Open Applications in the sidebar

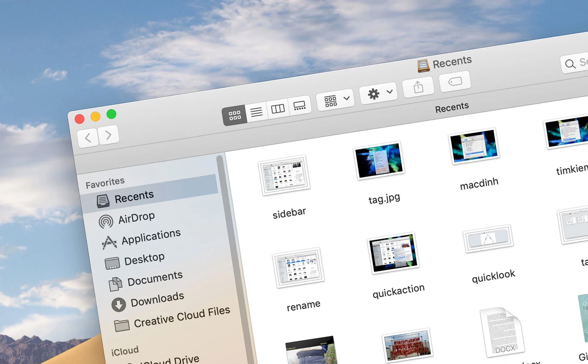[150, 237]
